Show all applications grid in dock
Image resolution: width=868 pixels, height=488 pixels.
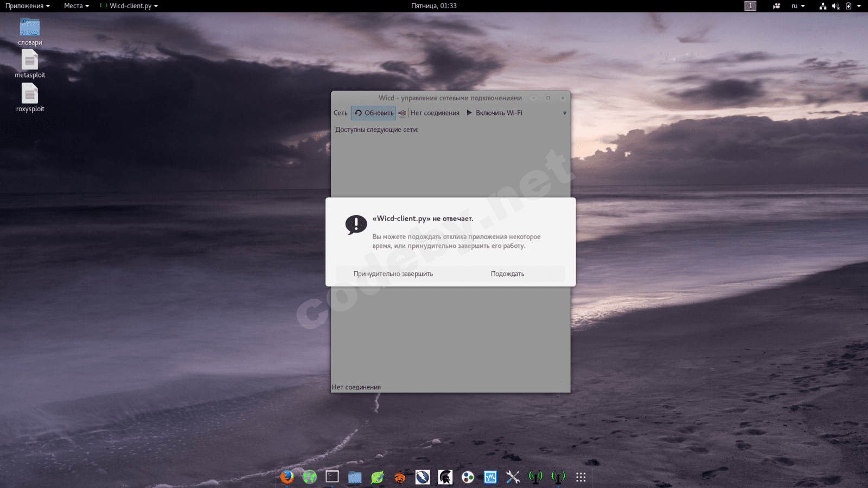click(581, 477)
